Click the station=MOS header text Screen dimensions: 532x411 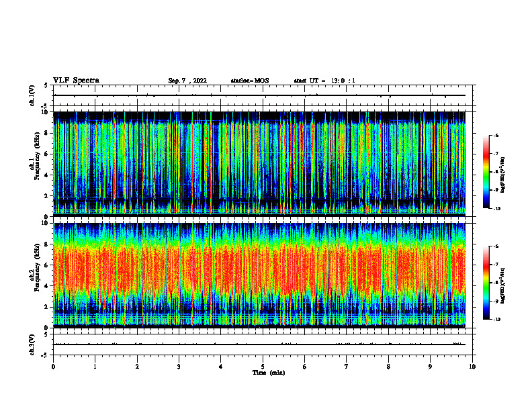(x=250, y=81)
